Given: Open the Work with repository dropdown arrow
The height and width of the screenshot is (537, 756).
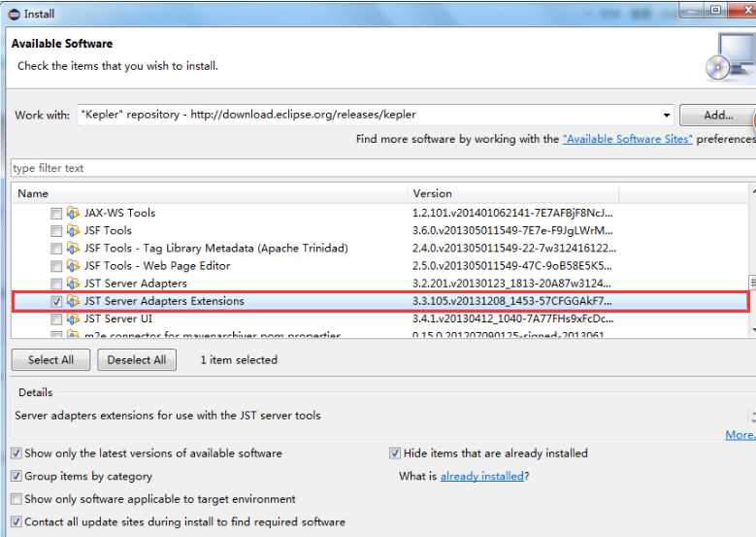Looking at the screenshot, I should point(667,115).
